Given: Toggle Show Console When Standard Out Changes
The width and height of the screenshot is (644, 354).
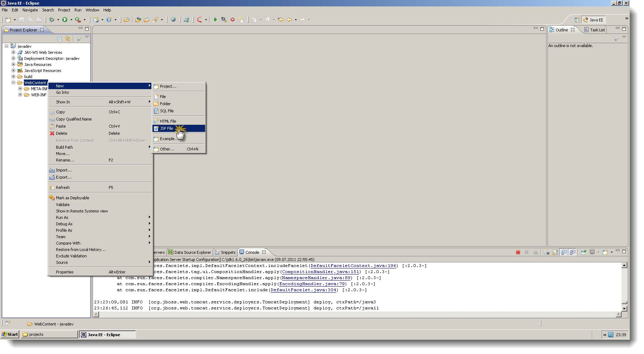Looking at the screenshot, I should click(x=564, y=252).
